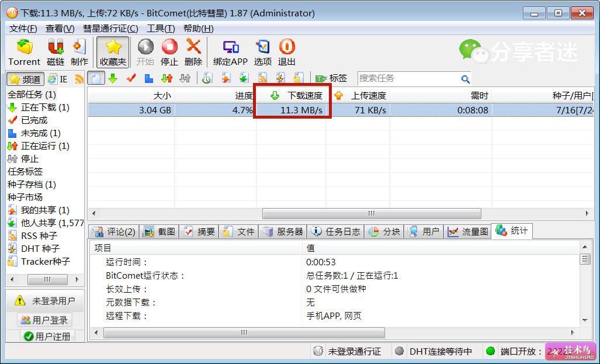Click the 制作 torrent maker icon

[x=79, y=52]
